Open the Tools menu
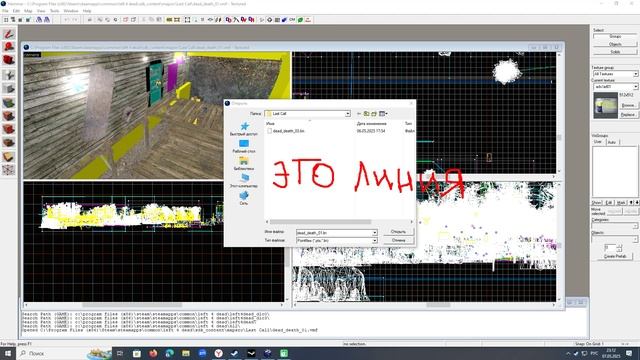This screenshot has height=360, width=640. (x=54, y=11)
